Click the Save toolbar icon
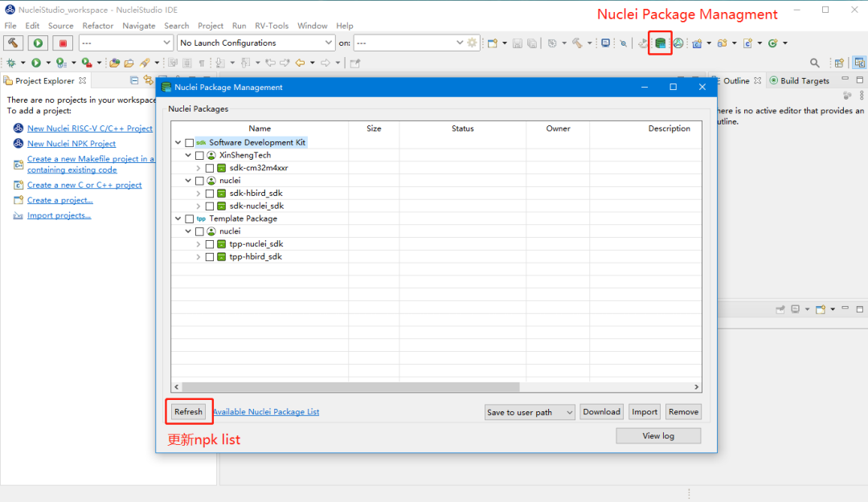868x502 pixels. pos(517,43)
